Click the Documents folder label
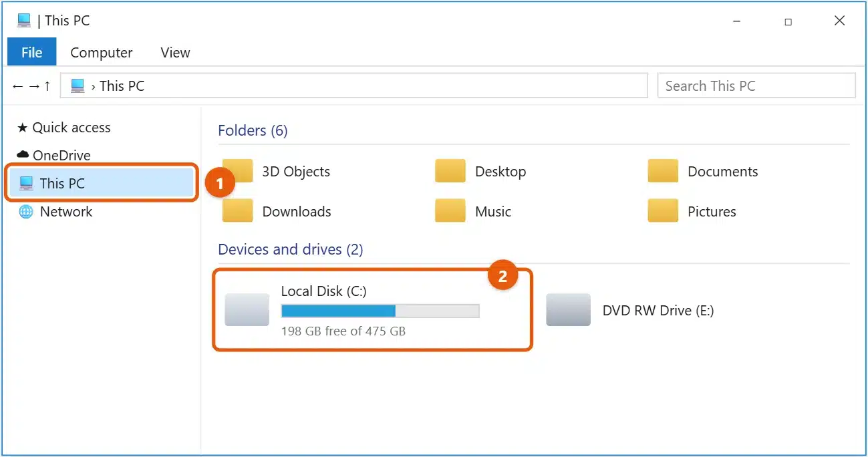Viewport: 868px width, 457px height. coord(723,172)
